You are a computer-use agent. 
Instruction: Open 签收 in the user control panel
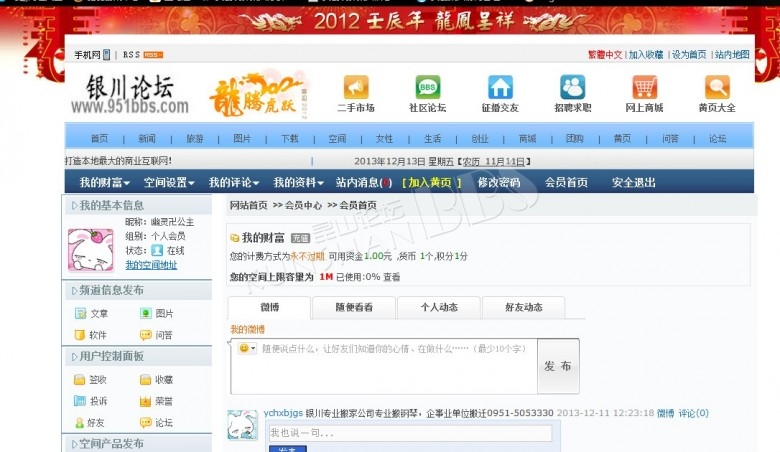(x=91, y=379)
